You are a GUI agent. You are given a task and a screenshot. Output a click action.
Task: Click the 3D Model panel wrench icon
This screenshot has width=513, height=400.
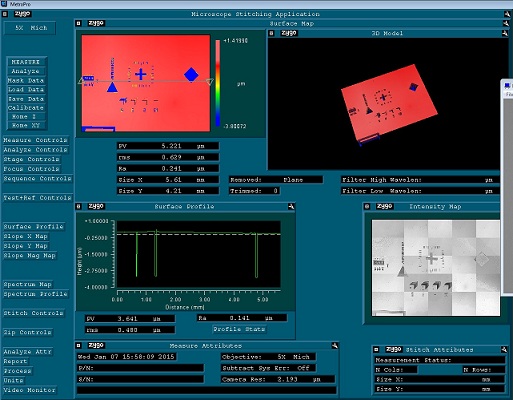504,33
